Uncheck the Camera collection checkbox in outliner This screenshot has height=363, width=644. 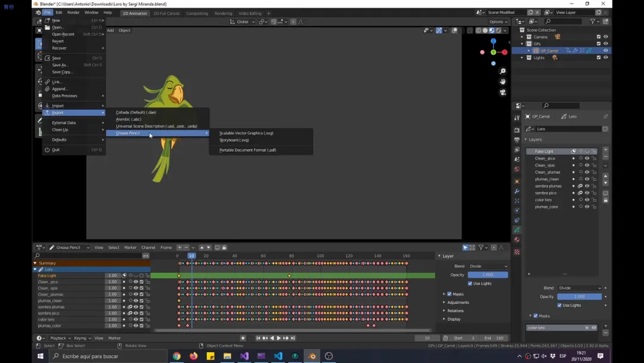pos(599,36)
